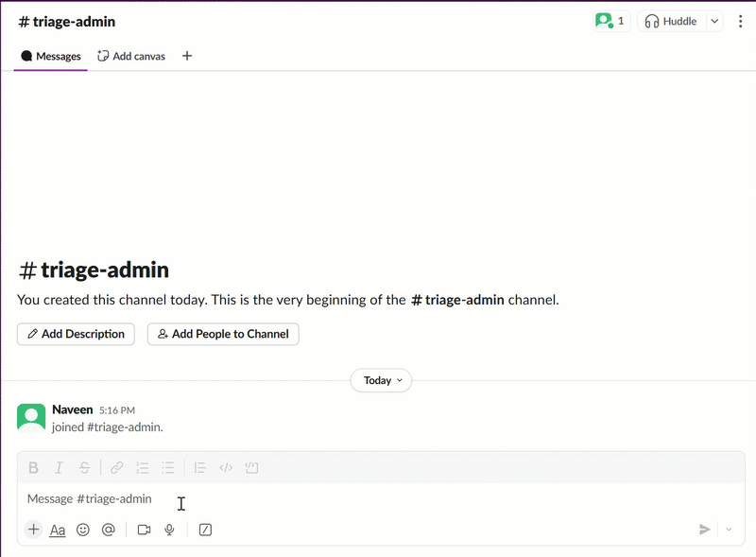
Task: Start an ordered list in composer
Action: (x=143, y=467)
